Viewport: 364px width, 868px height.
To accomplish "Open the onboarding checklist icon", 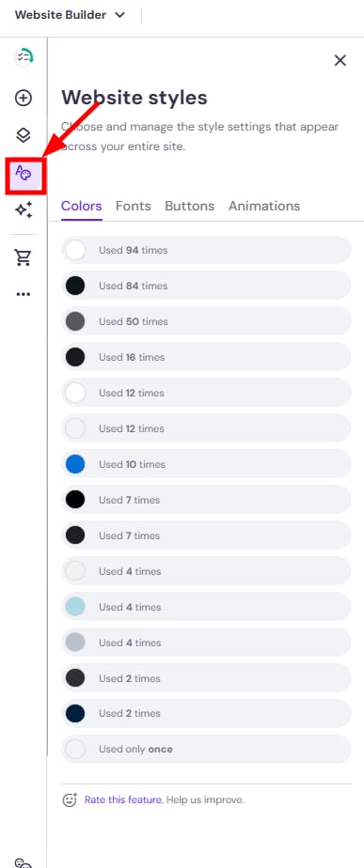I will click(x=24, y=57).
